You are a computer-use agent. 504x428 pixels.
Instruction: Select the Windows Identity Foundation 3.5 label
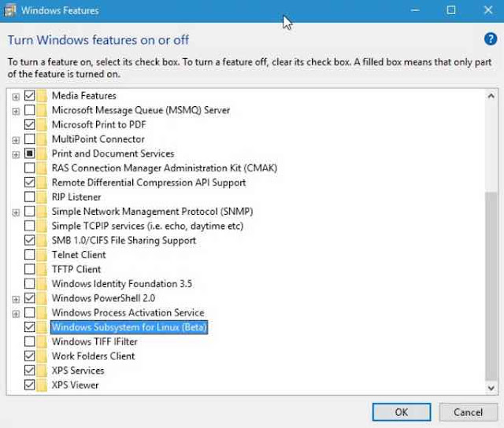pyautogui.click(x=122, y=284)
